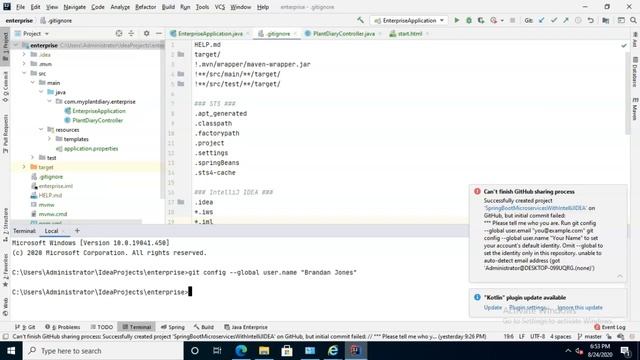Change UTF-8 file encoding setting

[x=537, y=337]
